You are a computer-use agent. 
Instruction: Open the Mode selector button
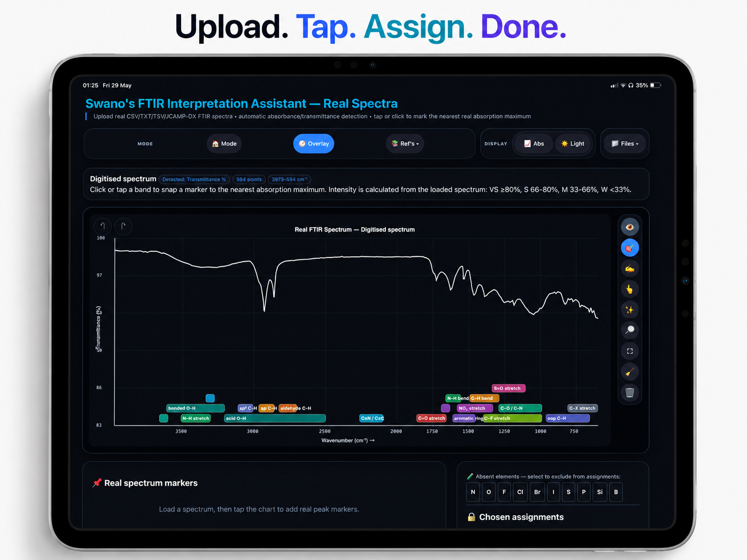pyautogui.click(x=224, y=144)
